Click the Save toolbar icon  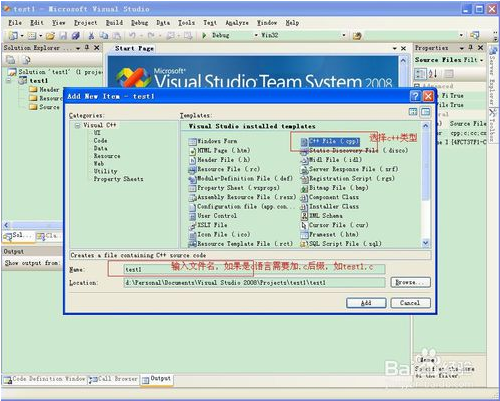[x=63, y=35]
